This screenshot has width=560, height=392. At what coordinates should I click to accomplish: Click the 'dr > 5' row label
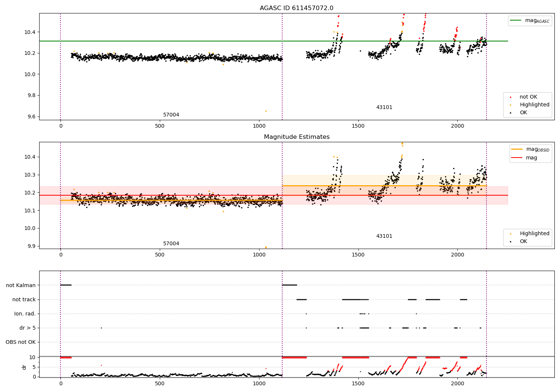(x=28, y=328)
